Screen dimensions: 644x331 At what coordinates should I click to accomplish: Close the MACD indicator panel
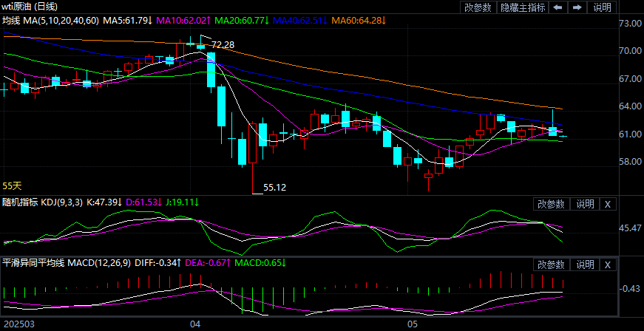click(608, 265)
